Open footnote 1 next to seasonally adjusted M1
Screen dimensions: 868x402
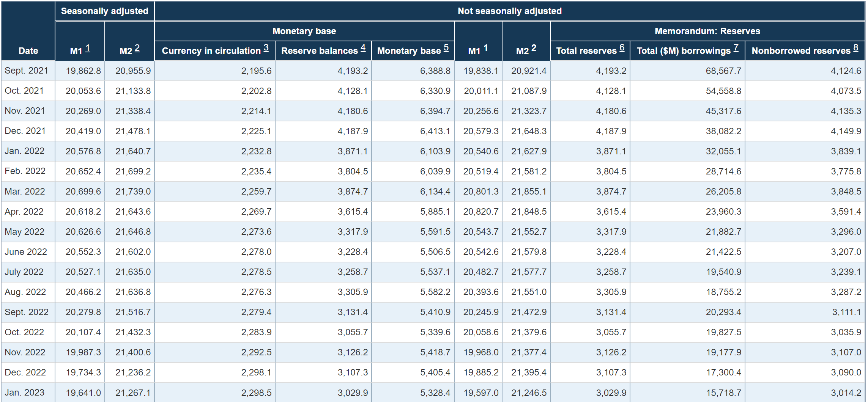tap(88, 48)
